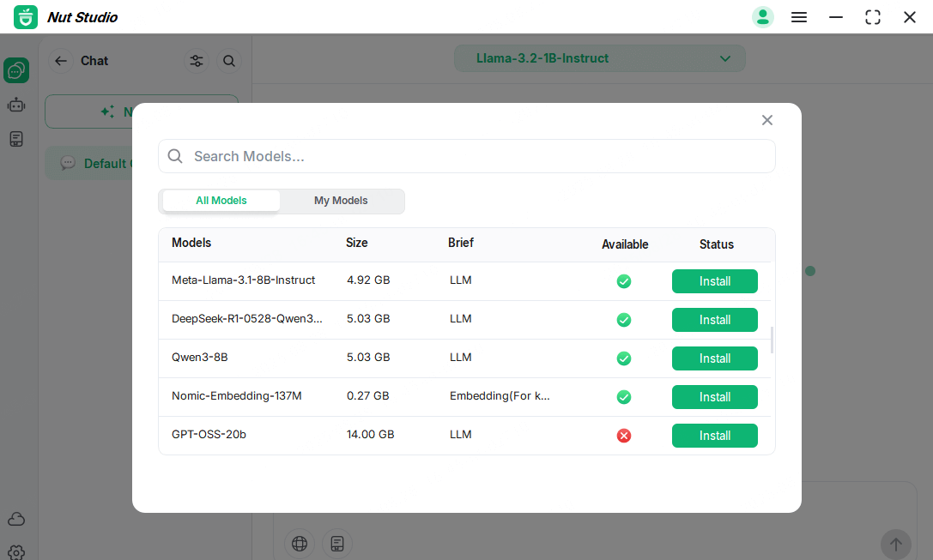933x560 pixels.
Task: Toggle web search globe icon
Action: coord(300,544)
